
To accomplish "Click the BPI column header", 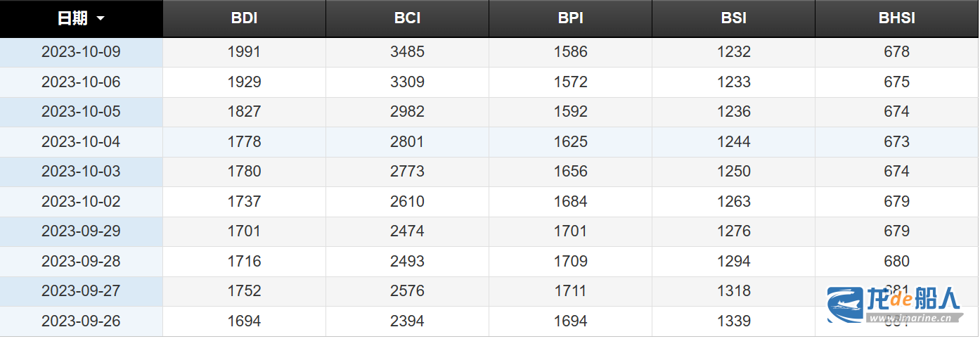I will [x=570, y=19].
